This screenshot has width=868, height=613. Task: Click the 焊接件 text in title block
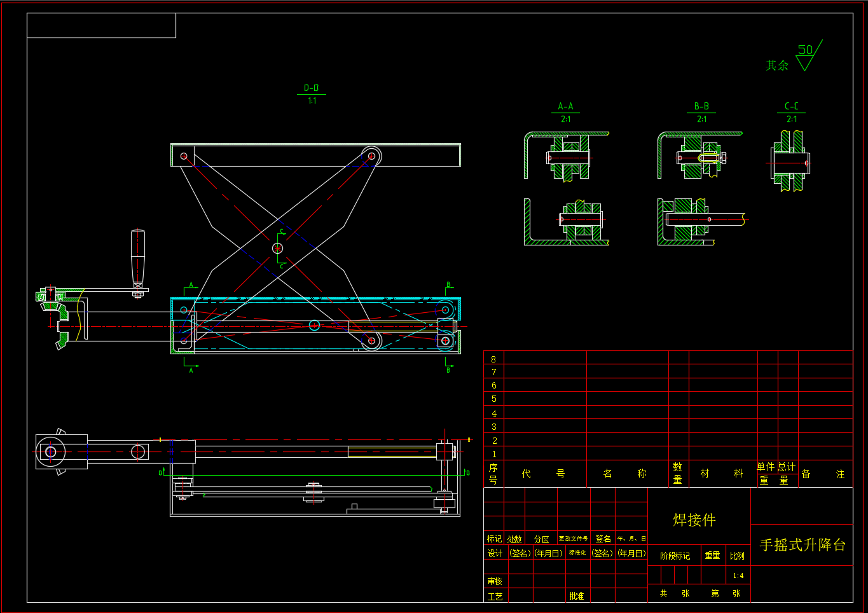[x=694, y=520]
